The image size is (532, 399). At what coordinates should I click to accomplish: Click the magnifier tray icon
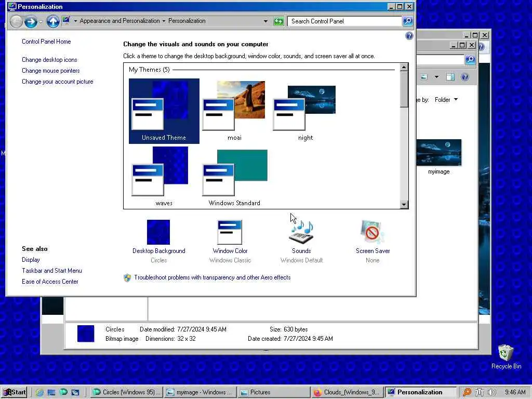coord(467,392)
